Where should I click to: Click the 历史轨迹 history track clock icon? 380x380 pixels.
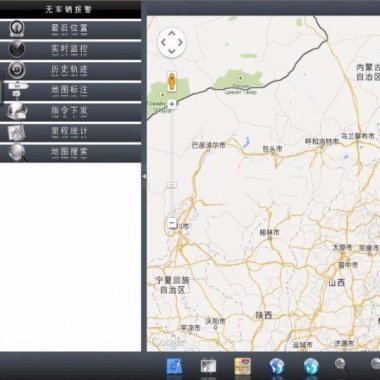pyautogui.click(x=17, y=70)
